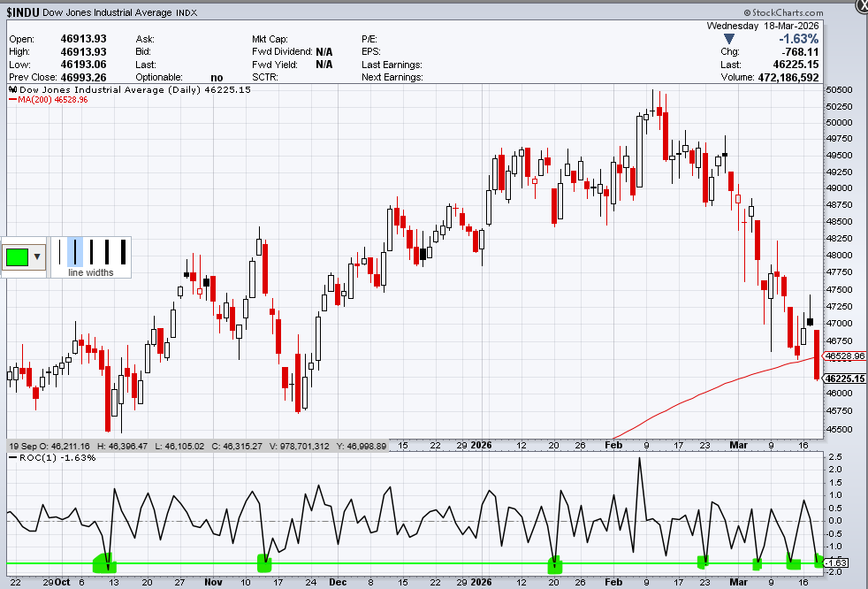Select the thinnest line width option
Viewport: 868px width, 589px height.
[60, 252]
